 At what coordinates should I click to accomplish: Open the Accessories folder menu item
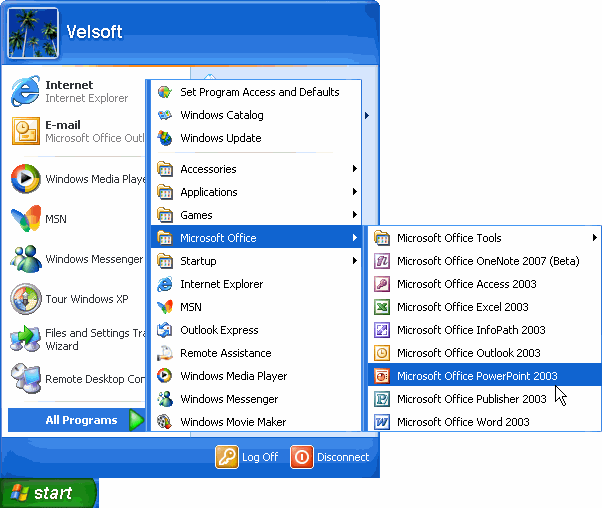[256, 169]
